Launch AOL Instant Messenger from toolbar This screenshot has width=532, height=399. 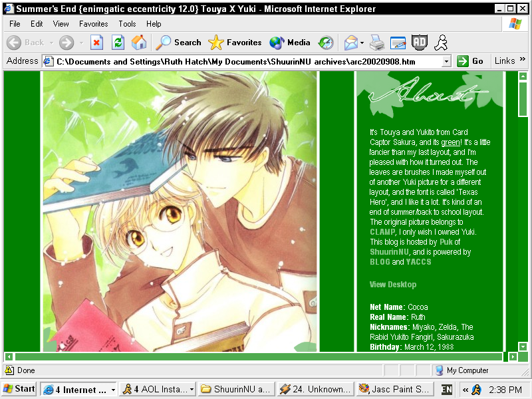point(441,43)
